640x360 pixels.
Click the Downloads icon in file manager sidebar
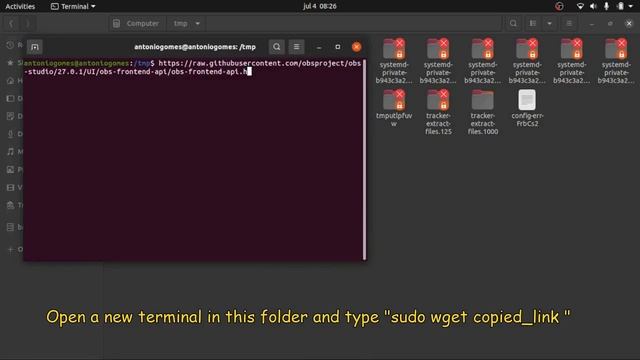pyautogui.click(x=10, y=134)
